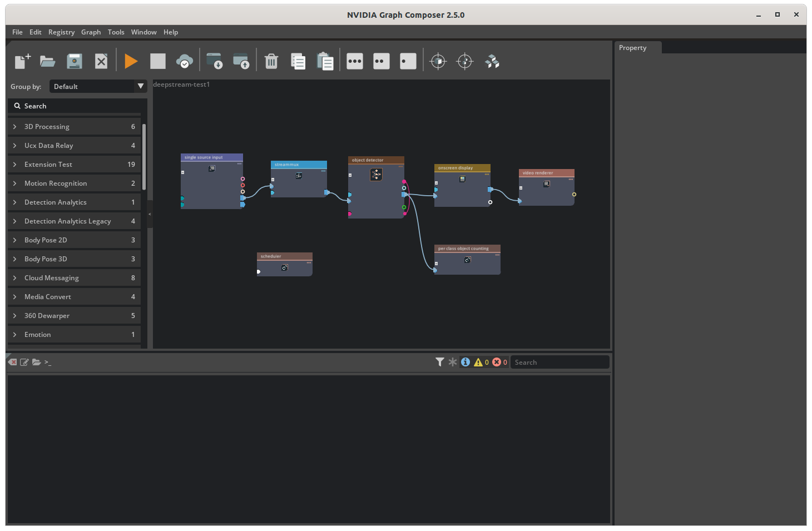This screenshot has width=812, height=531.
Task: Click the object detector node center icon
Action: pyautogui.click(x=376, y=175)
